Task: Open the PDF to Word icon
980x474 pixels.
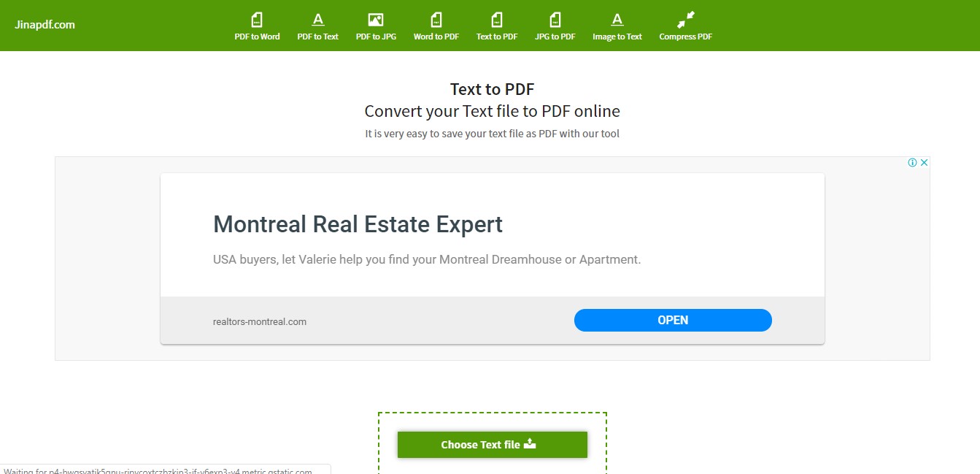Action: (x=257, y=20)
